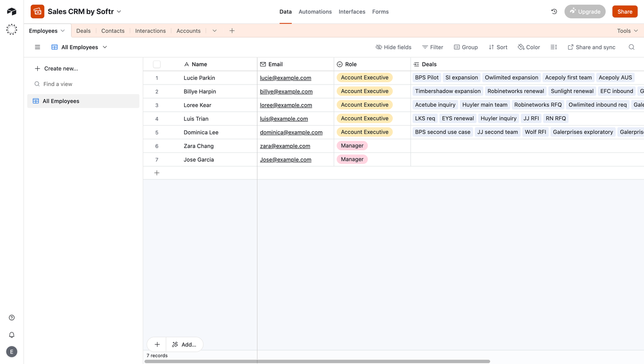Open the Deals table tab
644x364 pixels.
83,31
